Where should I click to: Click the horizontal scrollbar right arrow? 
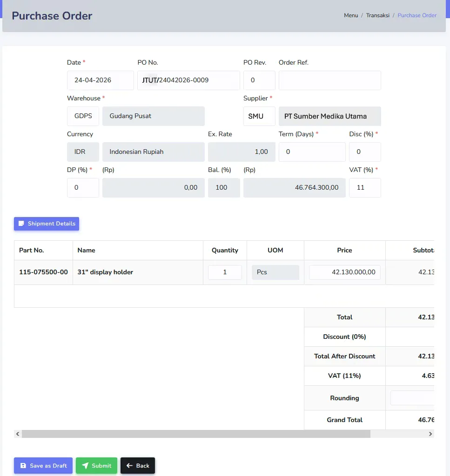pyautogui.click(x=430, y=434)
